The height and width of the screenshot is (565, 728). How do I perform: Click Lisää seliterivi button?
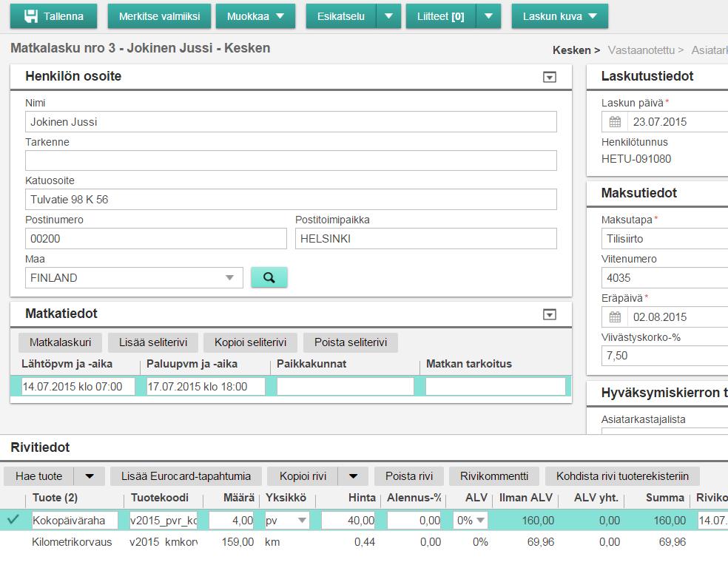152,342
